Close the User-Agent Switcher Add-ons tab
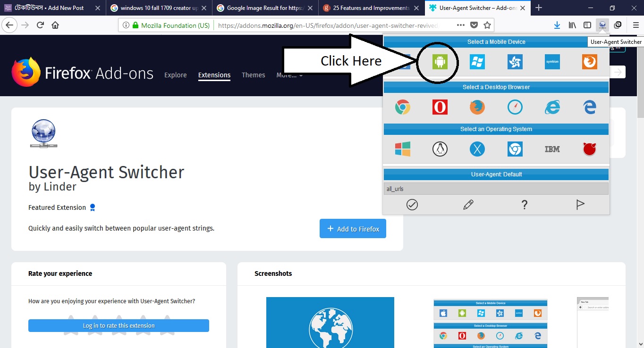This screenshot has height=348, width=644. coord(523,8)
